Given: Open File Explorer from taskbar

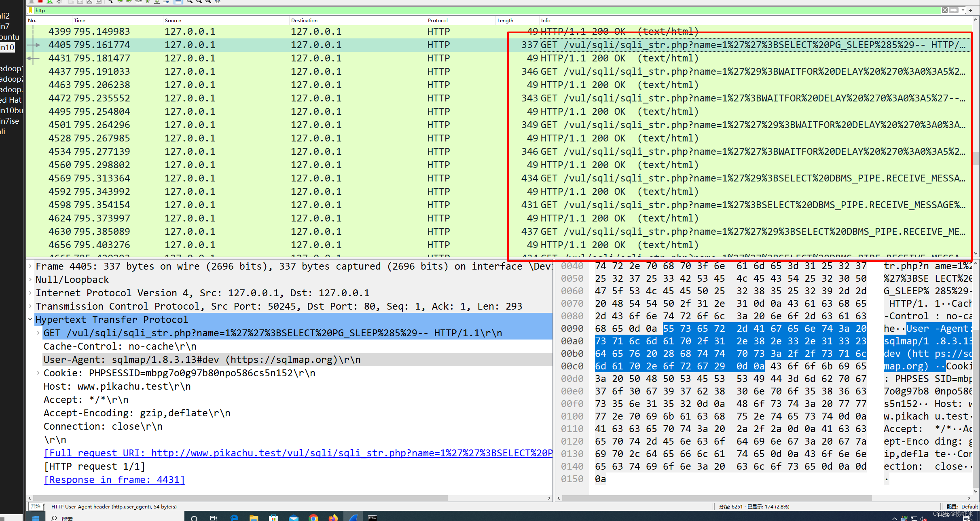Looking at the screenshot, I should point(254,517).
